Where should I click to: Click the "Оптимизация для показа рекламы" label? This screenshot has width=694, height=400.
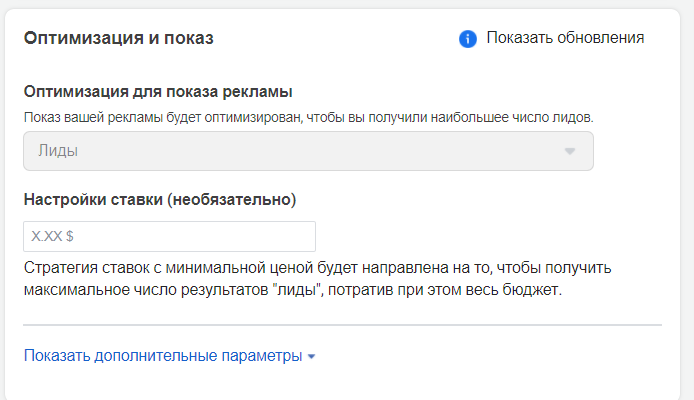coord(158,92)
